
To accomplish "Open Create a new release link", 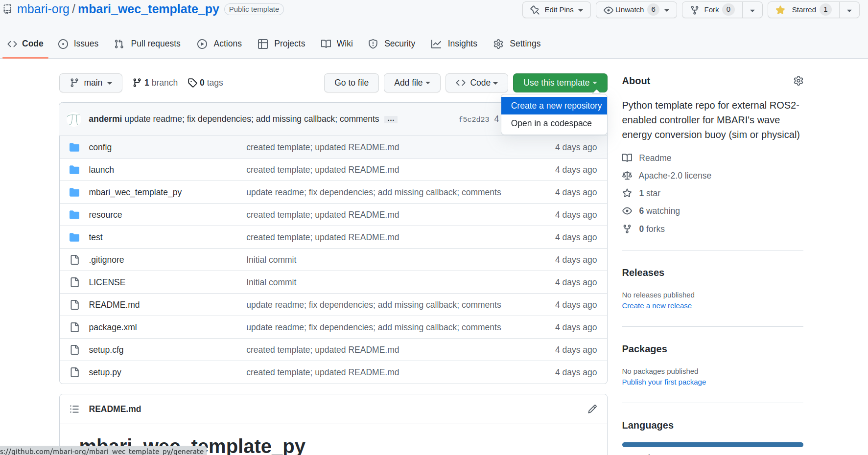I will (657, 306).
